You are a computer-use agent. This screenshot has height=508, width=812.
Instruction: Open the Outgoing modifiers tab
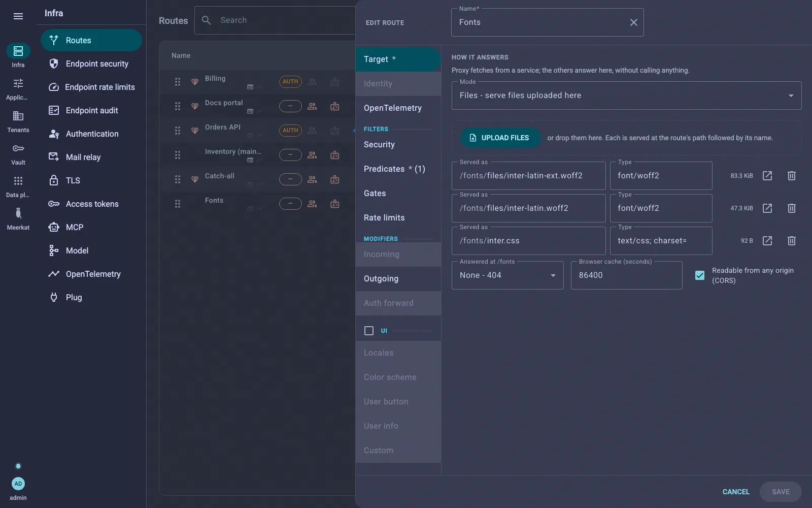(x=398, y=279)
